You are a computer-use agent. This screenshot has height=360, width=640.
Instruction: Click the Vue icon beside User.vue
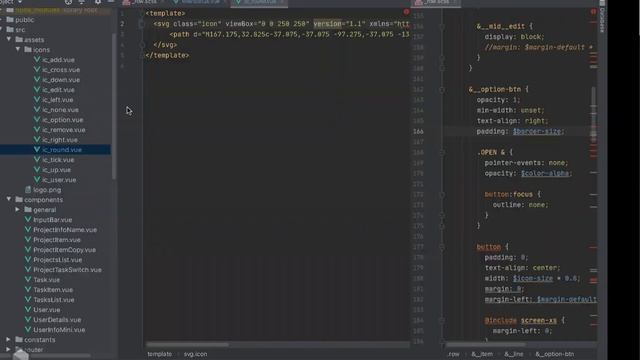coord(28,310)
